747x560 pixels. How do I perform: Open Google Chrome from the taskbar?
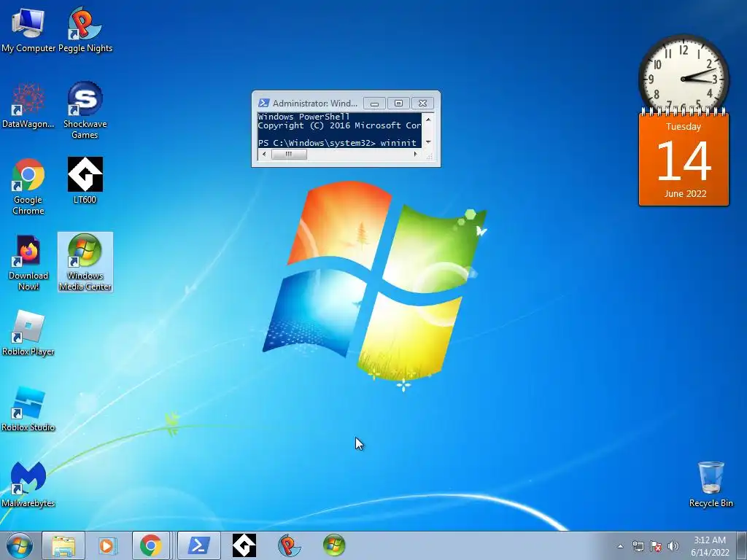point(150,545)
